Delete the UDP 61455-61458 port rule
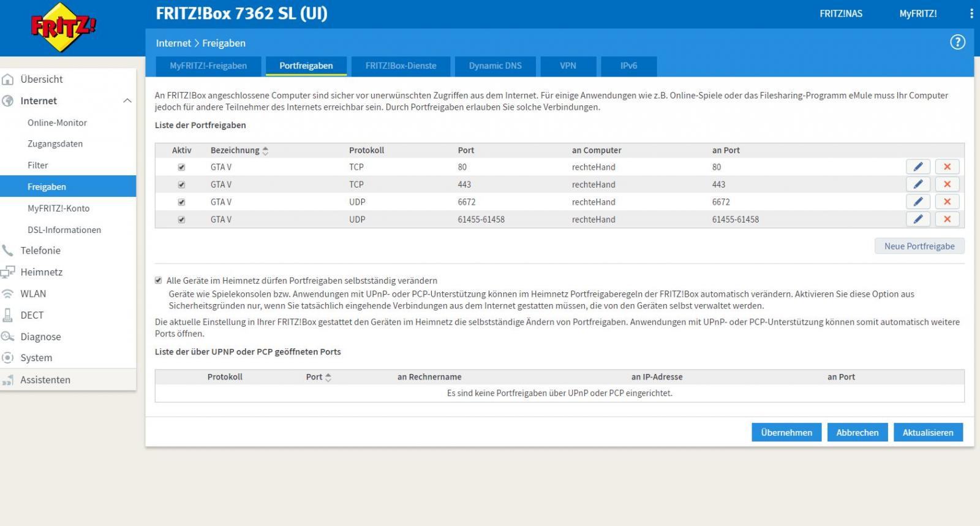Viewport: 980px width, 526px height. point(947,219)
